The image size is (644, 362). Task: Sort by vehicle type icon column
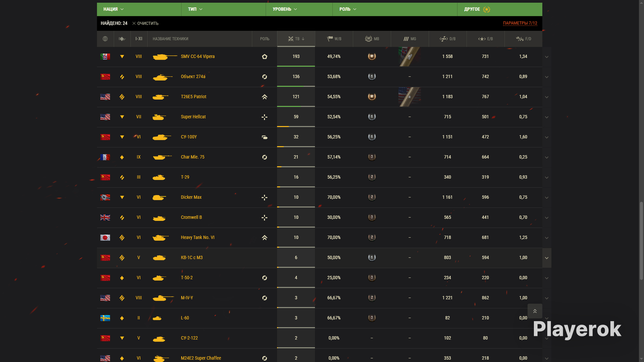pyautogui.click(x=122, y=39)
